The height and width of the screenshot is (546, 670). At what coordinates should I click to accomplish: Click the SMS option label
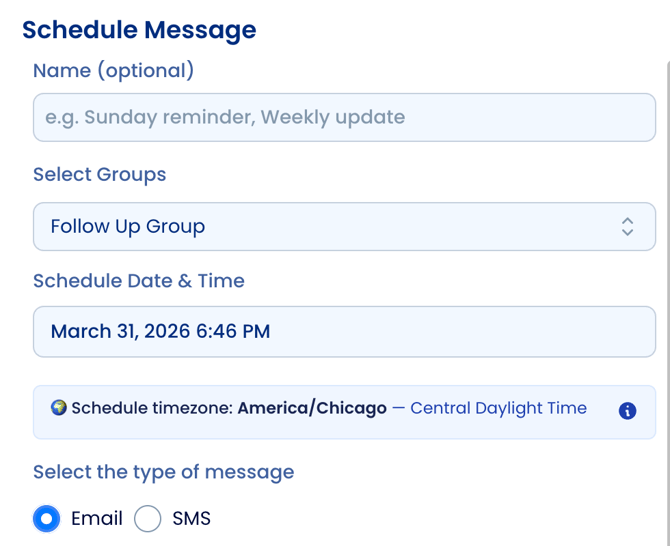(x=191, y=519)
